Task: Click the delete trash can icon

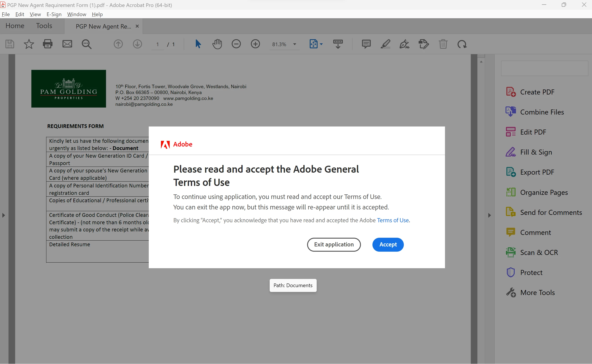Action: pos(443,44)
